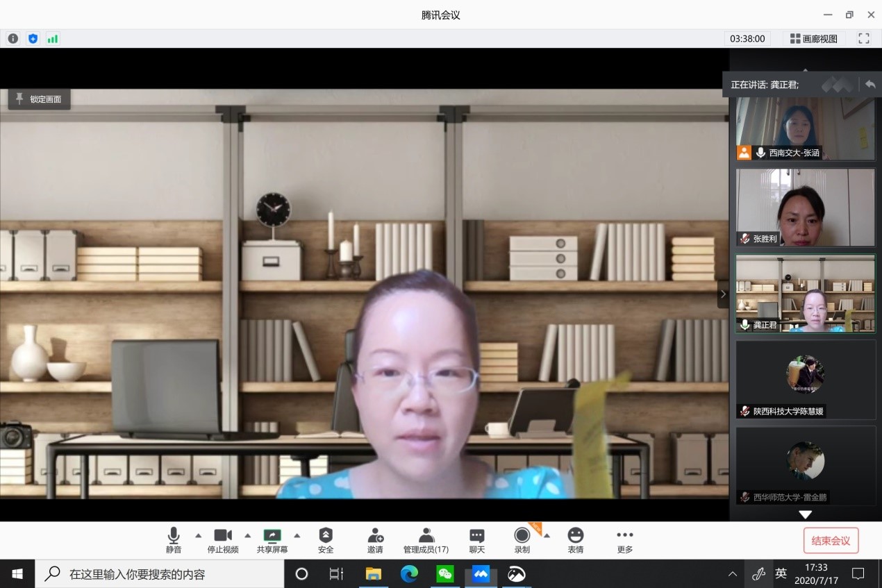This screenshot has height=588, width=882.
Task: Switch to 画廊视图 gallery view
Action: point(813,39)
